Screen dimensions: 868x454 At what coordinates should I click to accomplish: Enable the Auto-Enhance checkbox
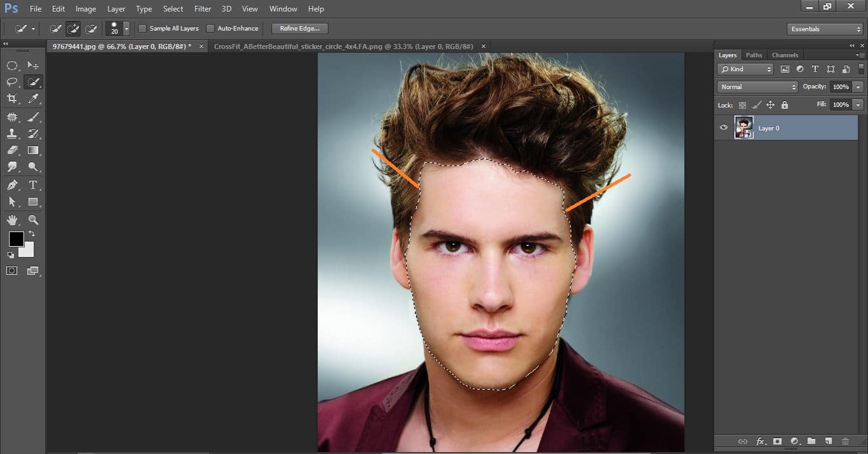[210, 28]
